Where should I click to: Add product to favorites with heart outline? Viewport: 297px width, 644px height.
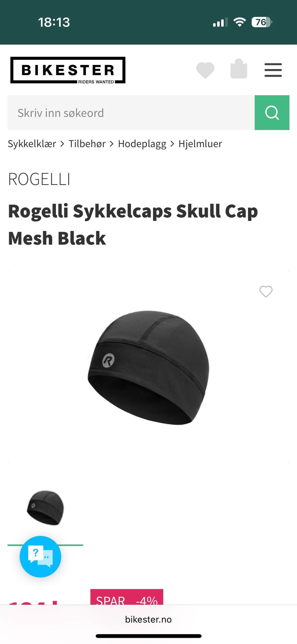pos(266,292)
